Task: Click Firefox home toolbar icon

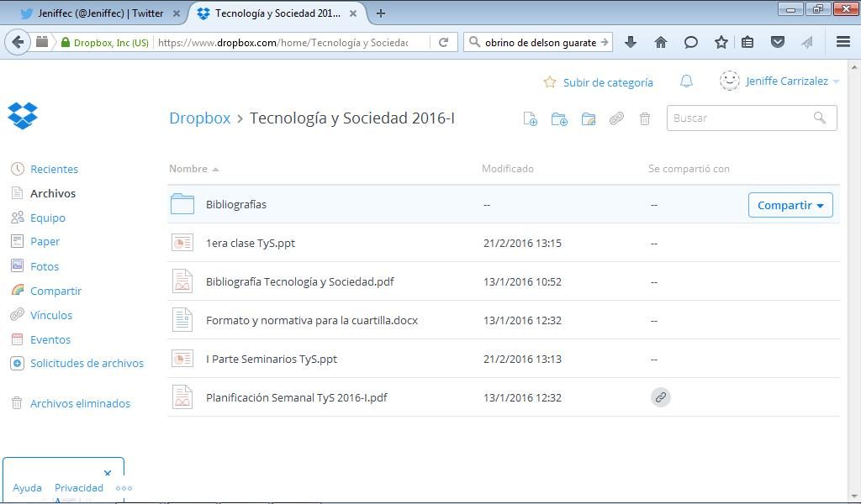Action: point(661,42)
